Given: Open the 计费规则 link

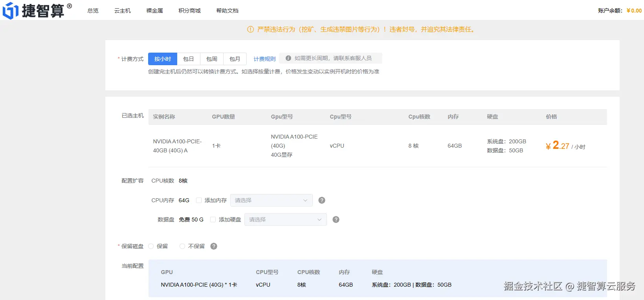Looking at the screenshot, I should 264,59.
